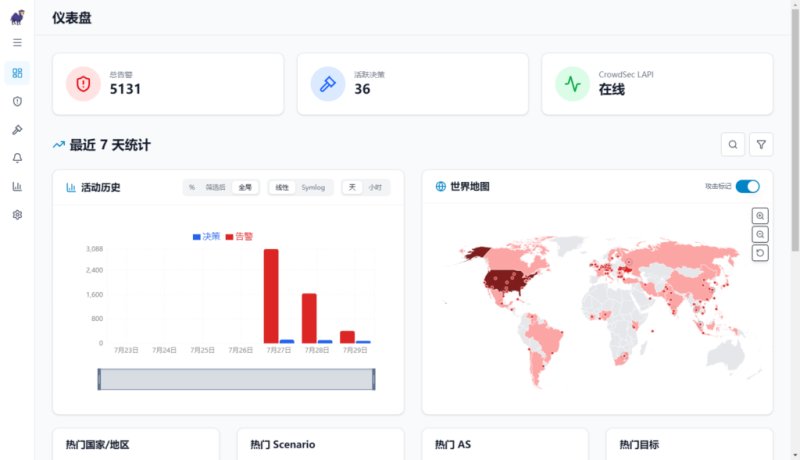
Task: Select the % display option
Action: [192, 188]
